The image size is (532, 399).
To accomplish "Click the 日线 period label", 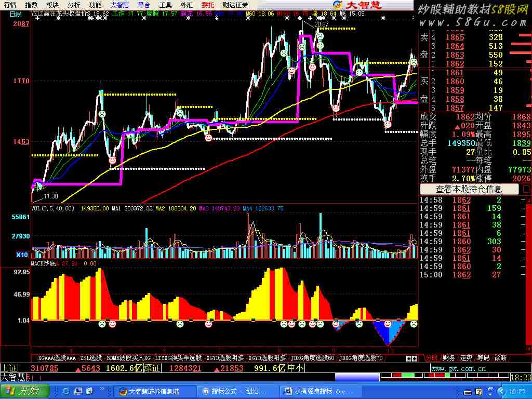I will tap(15, 14).
